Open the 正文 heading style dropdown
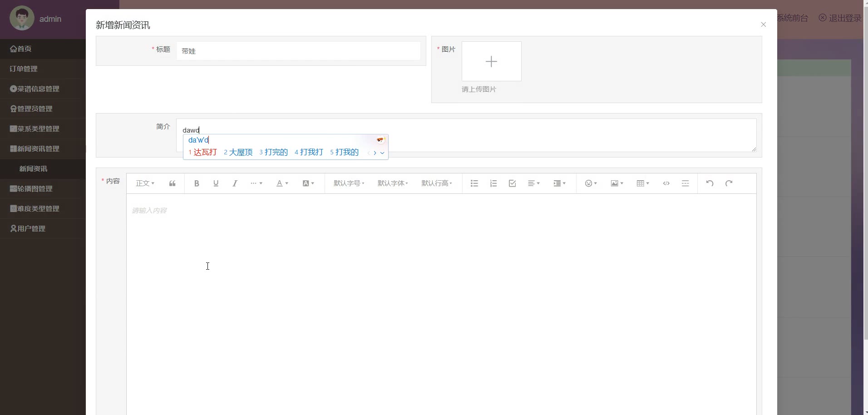 (x=145, y=183)
